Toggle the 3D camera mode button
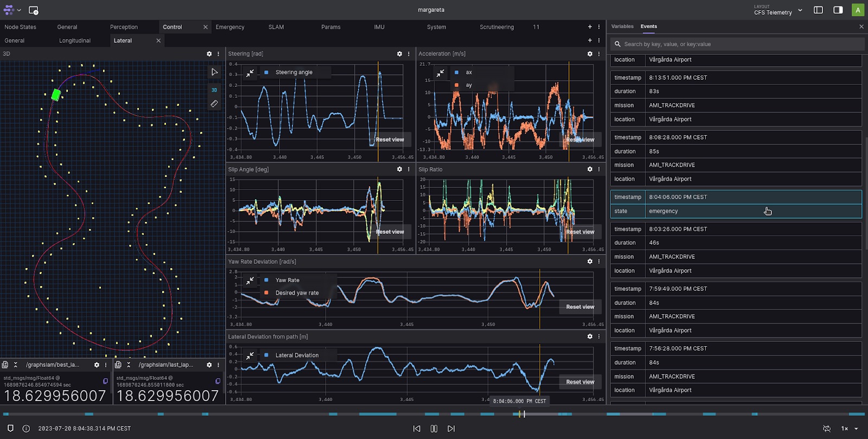This screenshot has width=868, height=439. pos(214,90)
